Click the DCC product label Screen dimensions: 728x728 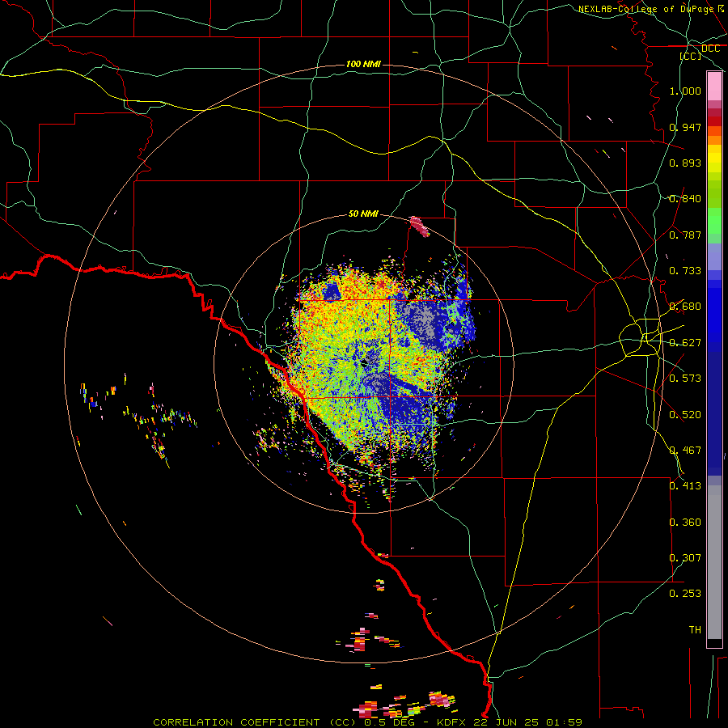pos(710,49)
